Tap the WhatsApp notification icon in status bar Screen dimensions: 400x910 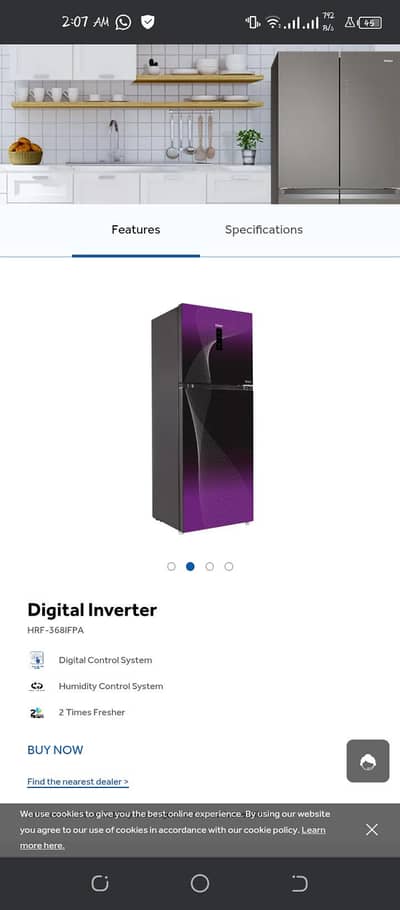tap(123, 22)
